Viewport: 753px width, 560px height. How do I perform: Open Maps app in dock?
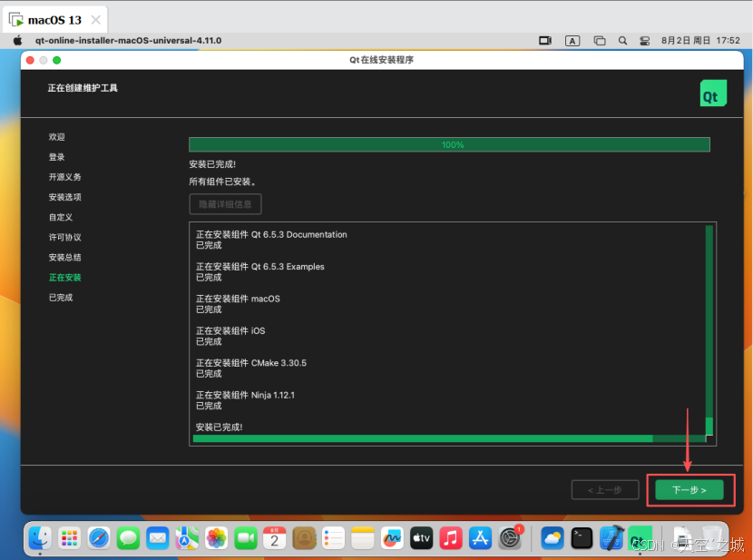pyautogui.click(x=187, y=538)
